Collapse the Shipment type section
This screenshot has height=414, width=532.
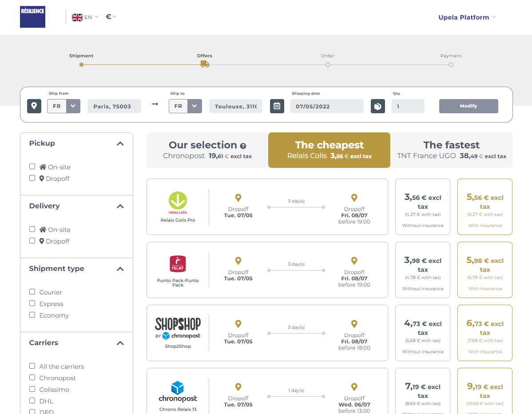[120, 269]
